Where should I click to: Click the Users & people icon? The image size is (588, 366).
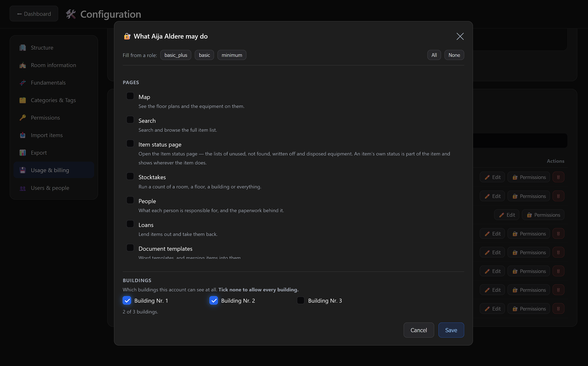(23, 188)
